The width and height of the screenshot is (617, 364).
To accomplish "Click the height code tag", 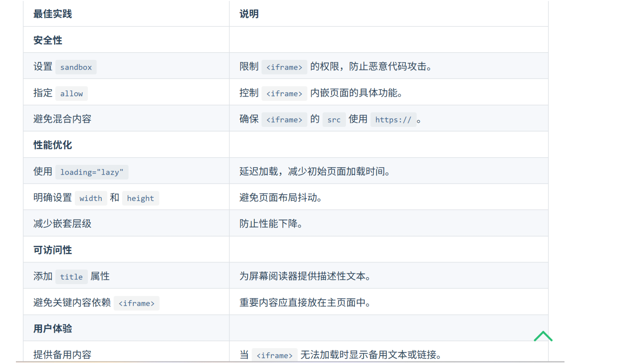I will [140, 198].
